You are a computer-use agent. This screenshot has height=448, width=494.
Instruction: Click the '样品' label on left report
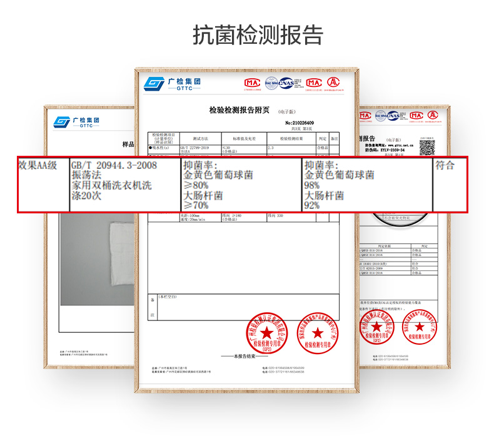[x=128, y=144]
